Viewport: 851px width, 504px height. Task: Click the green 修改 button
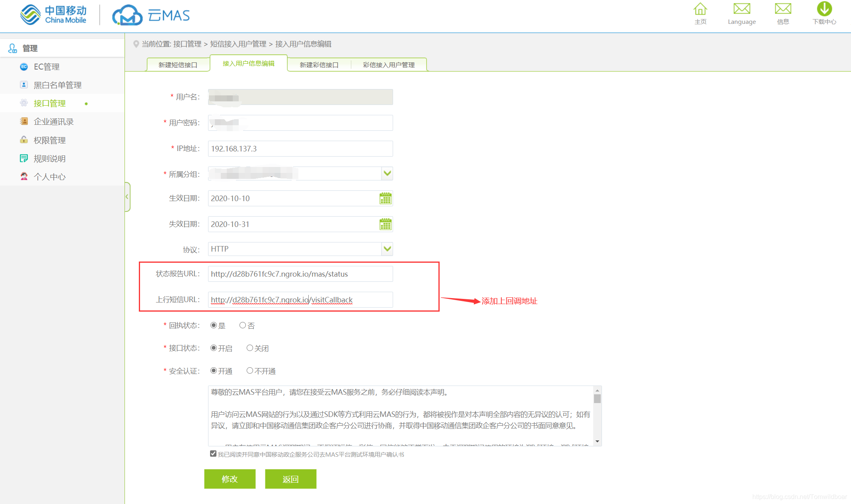tap(230, 479)
